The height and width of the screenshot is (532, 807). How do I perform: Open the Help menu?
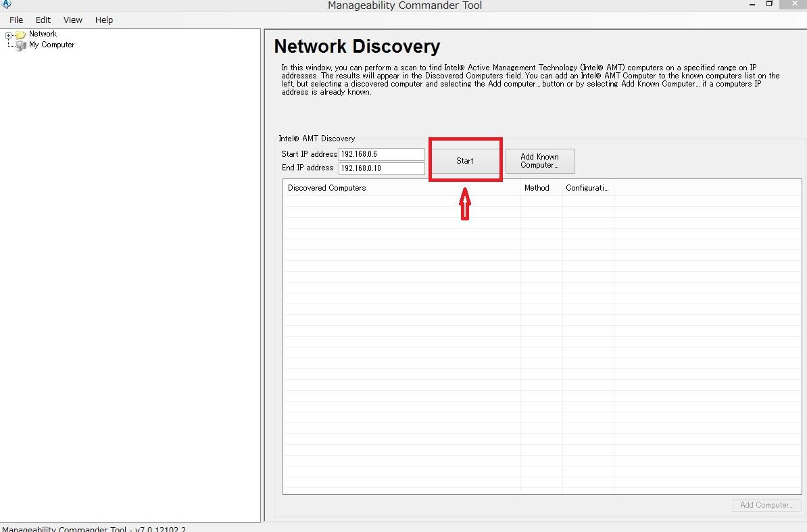point(104,20)
